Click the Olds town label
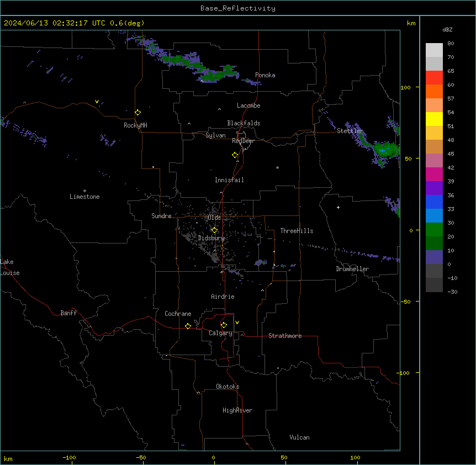 coord(214,218)
